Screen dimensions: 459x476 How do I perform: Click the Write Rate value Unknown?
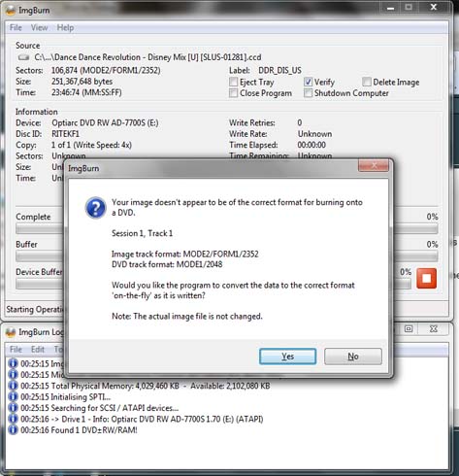pos(314,134)
